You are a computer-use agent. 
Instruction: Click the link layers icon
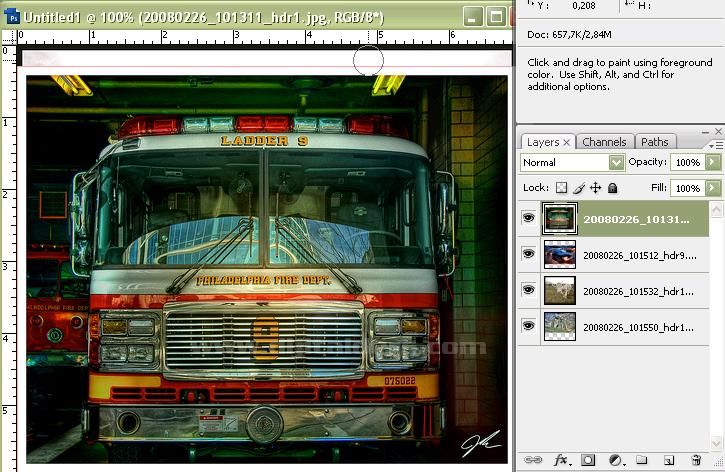pyautogui.click(x=533, y=460)
